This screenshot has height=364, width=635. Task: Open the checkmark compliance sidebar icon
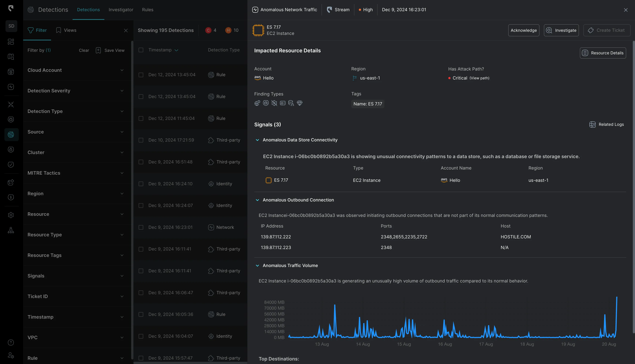click(x=11, y=165)
